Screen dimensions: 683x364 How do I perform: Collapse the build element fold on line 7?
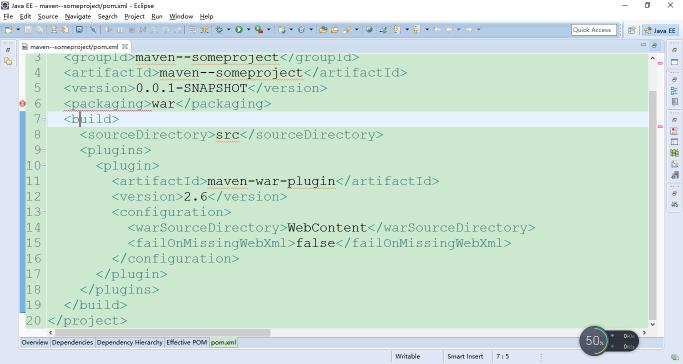(44, 119)
